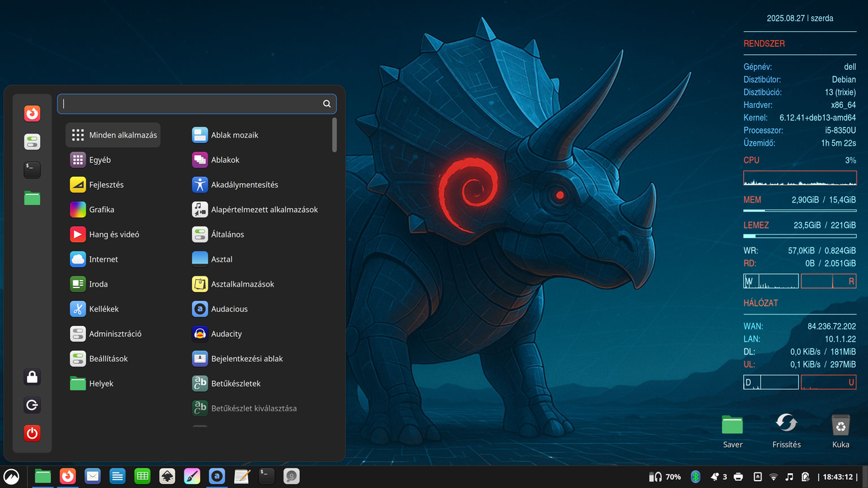Open the Bluetooth tray icon
This screenshot has width=868, height=488.
click(695, 476)
